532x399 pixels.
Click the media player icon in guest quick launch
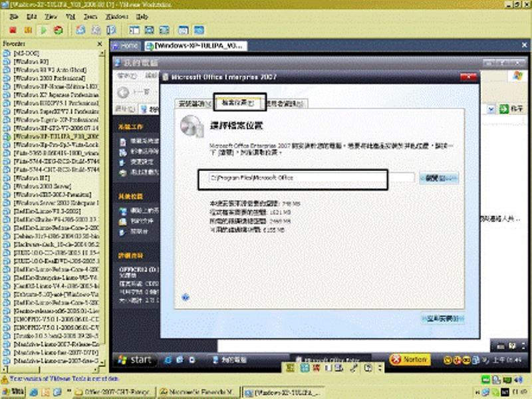click(x=192, y=360)
